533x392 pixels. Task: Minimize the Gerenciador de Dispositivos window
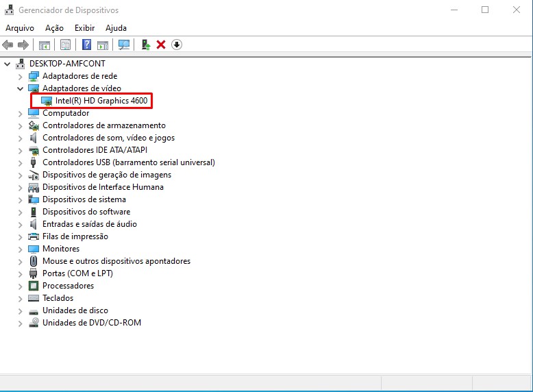pos(454,10)
